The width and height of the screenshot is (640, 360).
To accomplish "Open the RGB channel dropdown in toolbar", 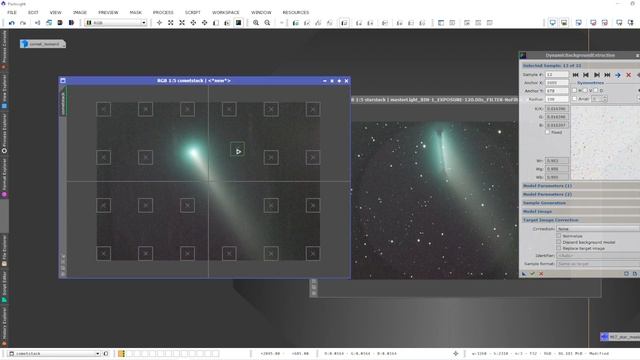I will (116, 23).
